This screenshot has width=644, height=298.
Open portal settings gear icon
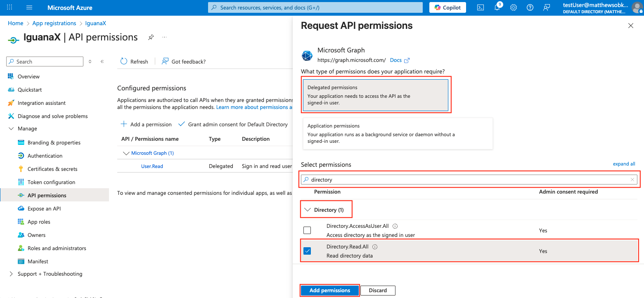[514, 7]
